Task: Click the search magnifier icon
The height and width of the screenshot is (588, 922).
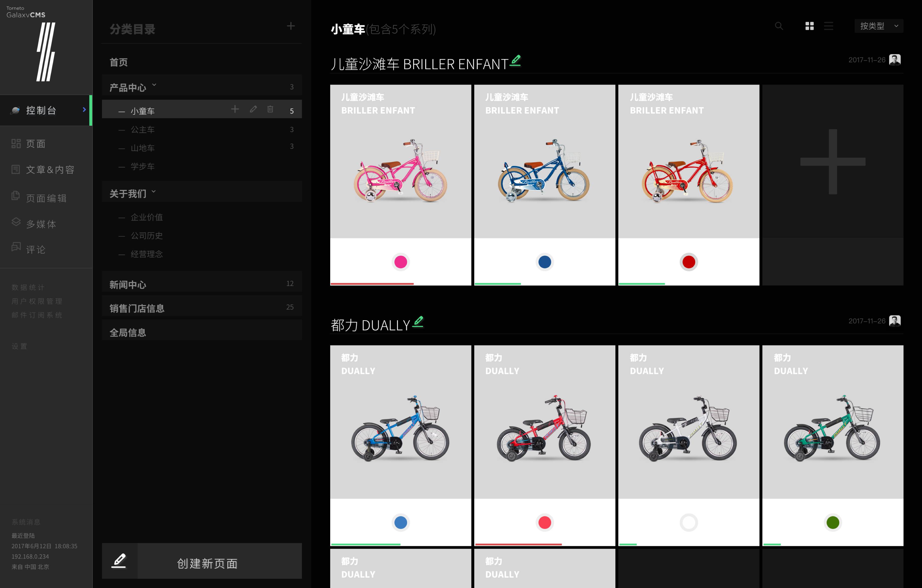Action: 779,26
